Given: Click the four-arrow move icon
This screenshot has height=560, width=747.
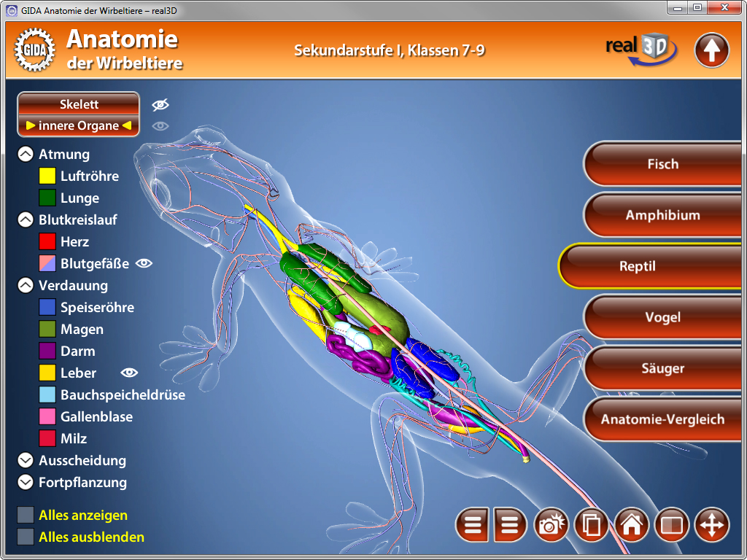Looking at the screenshot, I should (711, 524).
